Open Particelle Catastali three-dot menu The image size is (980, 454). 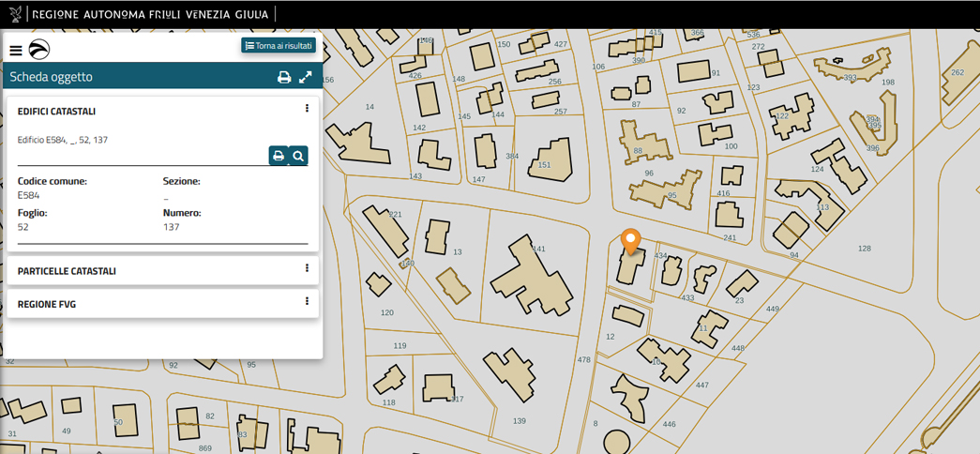tap(307, 268)
